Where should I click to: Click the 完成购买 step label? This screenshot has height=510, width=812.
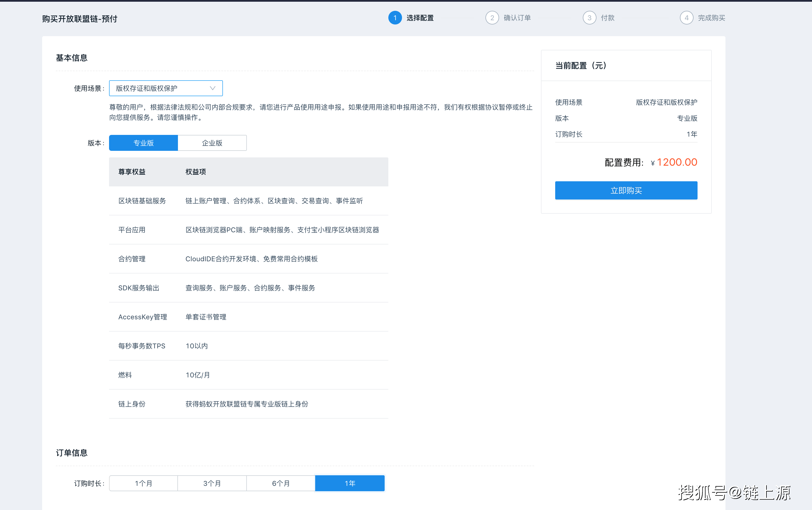pyautogui.click(x=711, y=18)
